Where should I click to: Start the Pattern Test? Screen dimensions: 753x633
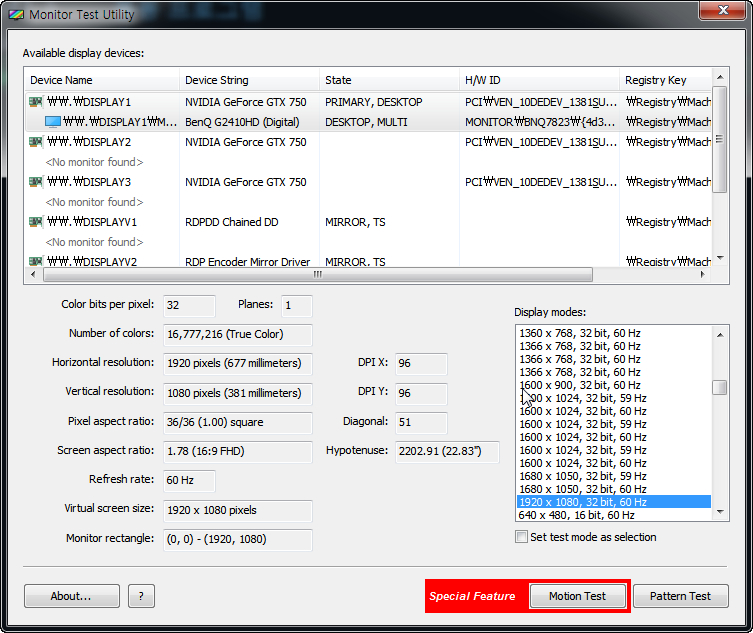680,596
